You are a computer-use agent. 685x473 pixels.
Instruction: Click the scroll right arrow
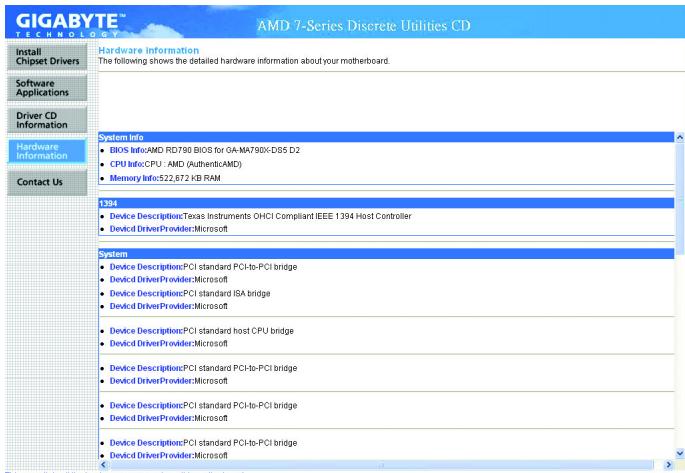[x=668, y=464]
